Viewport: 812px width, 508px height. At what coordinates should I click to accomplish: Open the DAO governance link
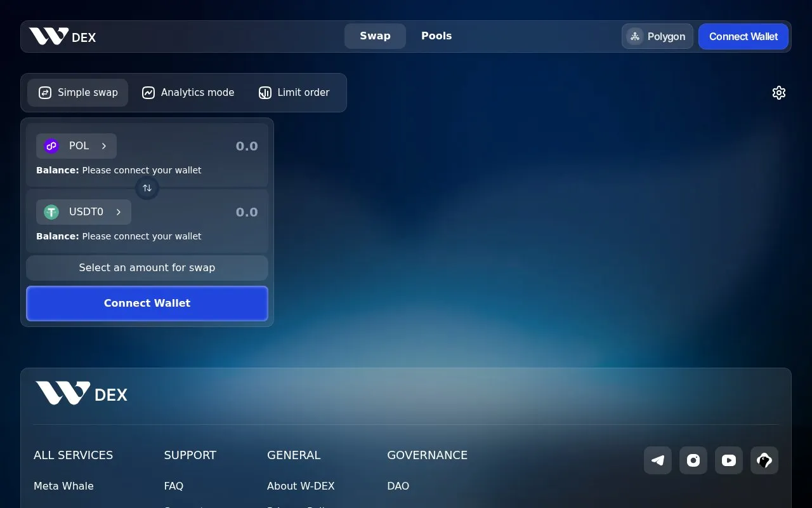click(398, 486)
